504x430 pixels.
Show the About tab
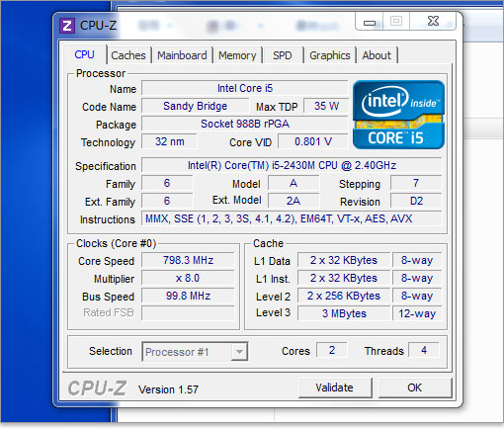[x=377, y=55]
